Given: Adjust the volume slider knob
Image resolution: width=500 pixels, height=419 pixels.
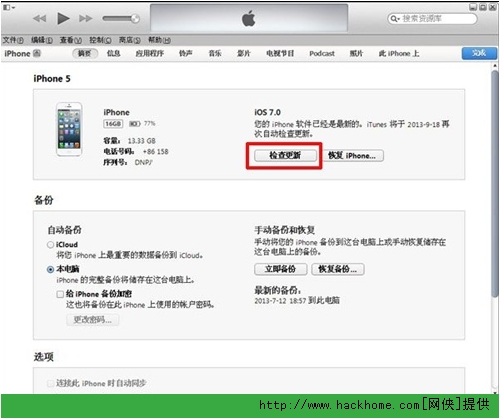Looking at the screenshot, I should pyautogui.click(x=135, y=18).
